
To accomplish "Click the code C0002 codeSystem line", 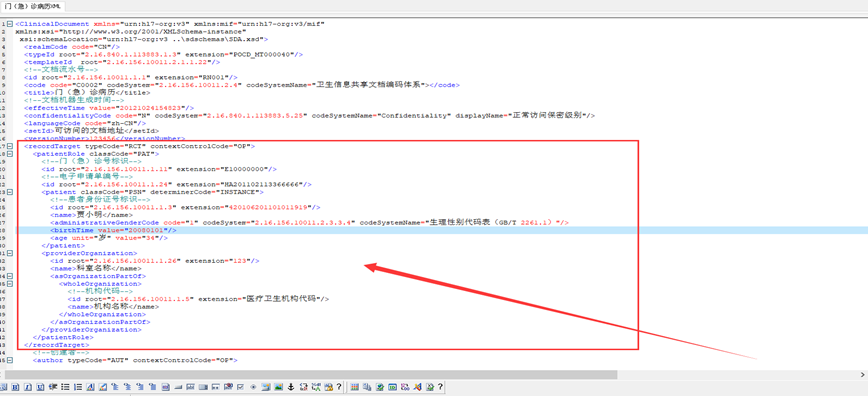I will (x=242, y=85).
